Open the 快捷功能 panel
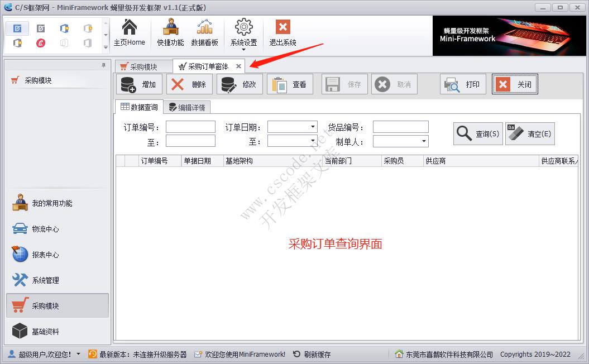The image size is (589, 364). (170, 33)
